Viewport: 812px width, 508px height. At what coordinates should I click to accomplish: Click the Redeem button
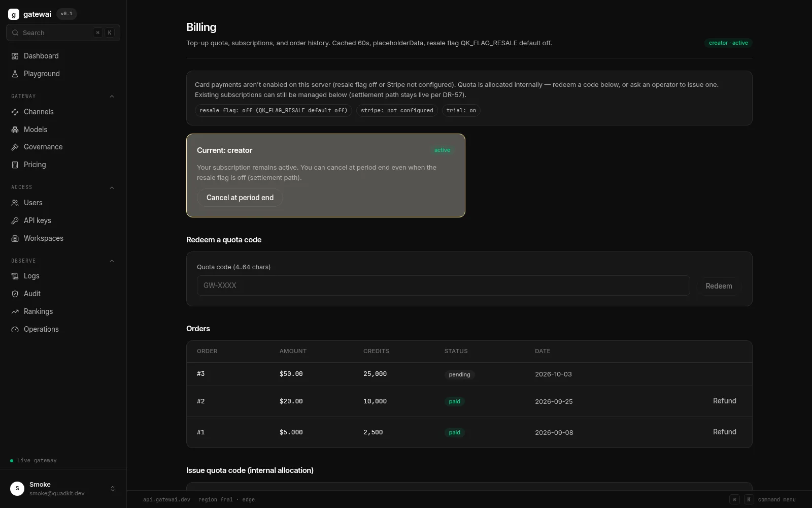(x=719, y=286)
